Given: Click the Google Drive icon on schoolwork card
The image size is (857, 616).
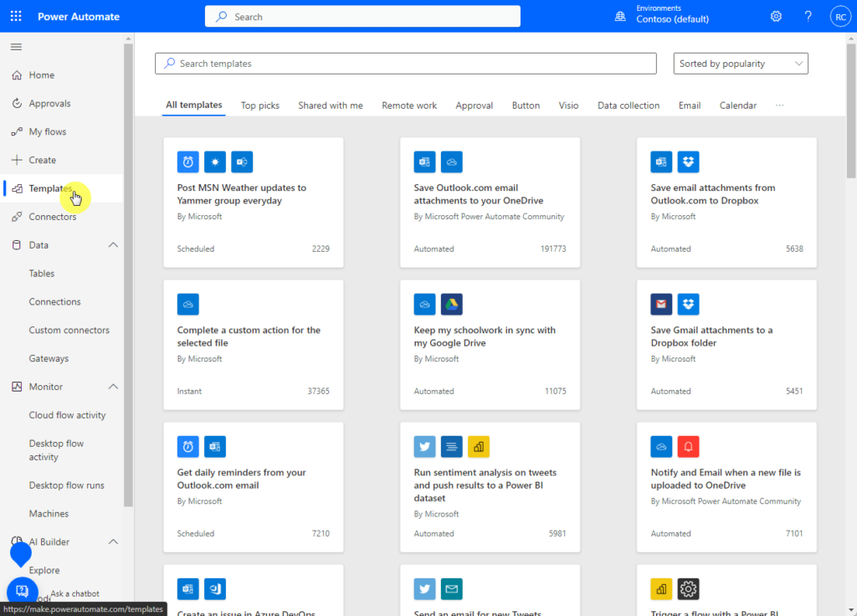Looking at the screenshot, I should click(451, 305).
